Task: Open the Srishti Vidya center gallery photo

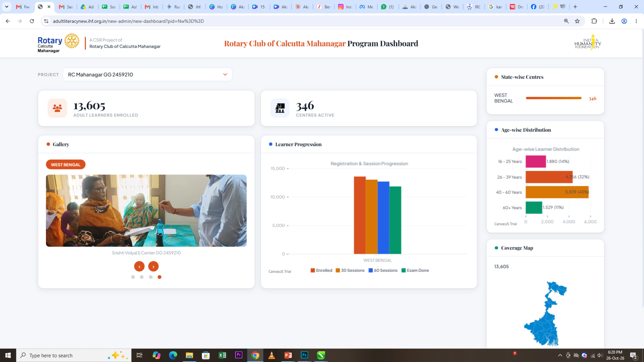Action: pos(146,211)
